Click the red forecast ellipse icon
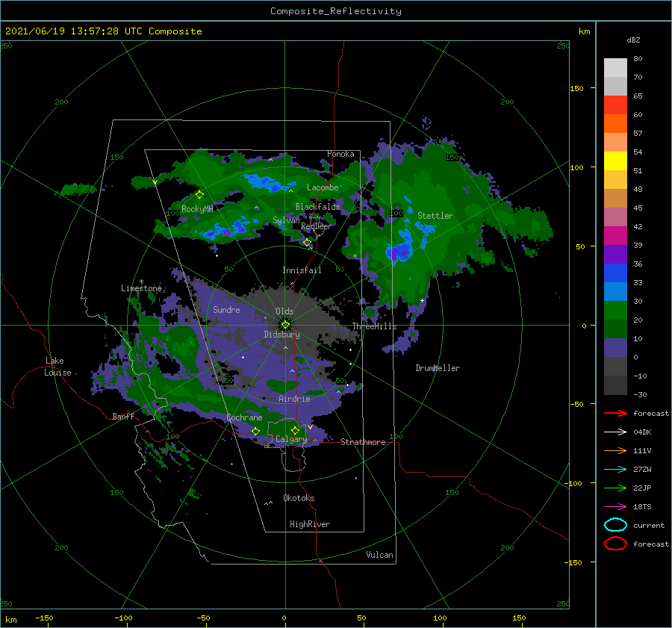 coord(615,544)
